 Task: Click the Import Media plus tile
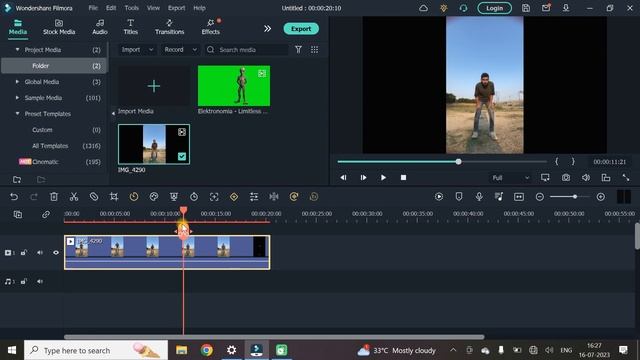click(x=153, y=86)
